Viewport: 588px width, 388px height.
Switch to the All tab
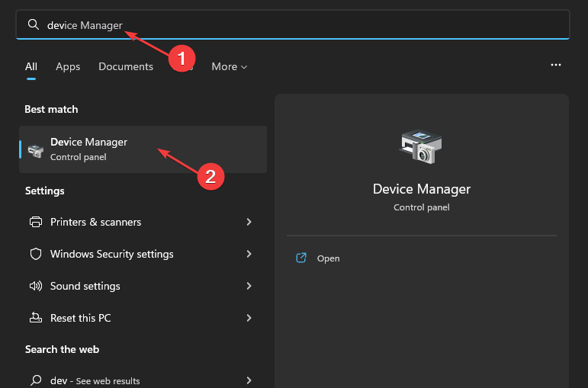click(31, 67)
